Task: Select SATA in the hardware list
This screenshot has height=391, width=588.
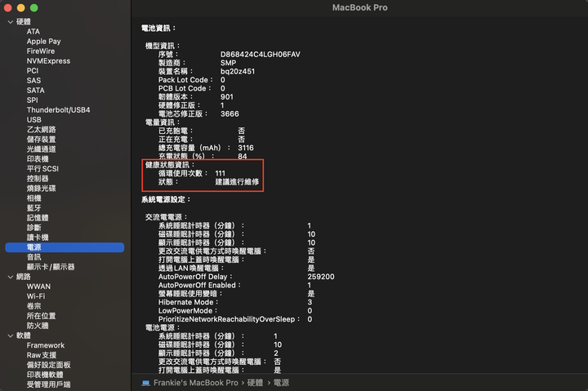Action: pos(35,91)
